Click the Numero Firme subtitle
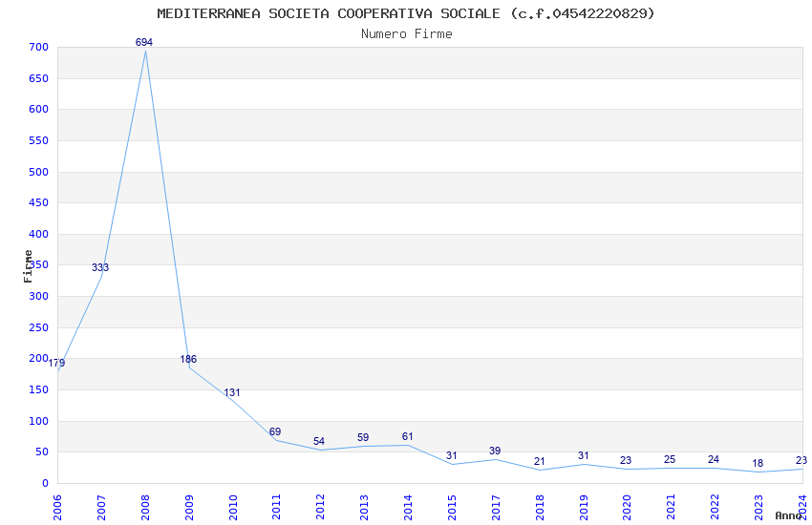812x525 pixels. pyautogui.click(x=407, y=34)
